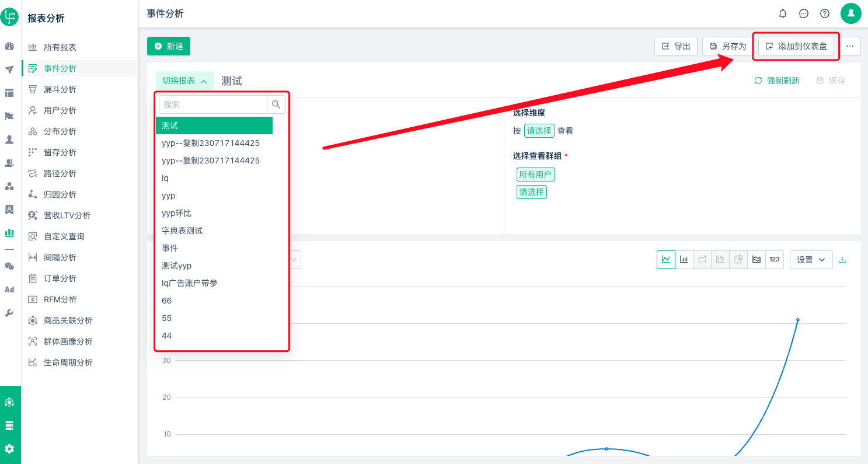Image resolution: width=868 pixels, height=464 pixels.
Task: Click the user avatar in top right
Action: point(851,13)
